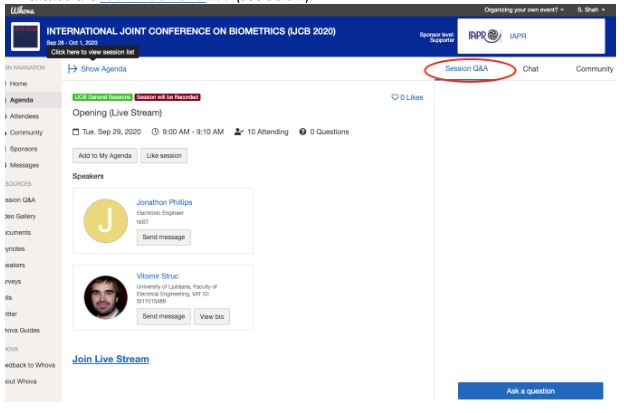Click the Show Agenda link
624x413 pixels.
pyautogui.click(x=103, y=69)
